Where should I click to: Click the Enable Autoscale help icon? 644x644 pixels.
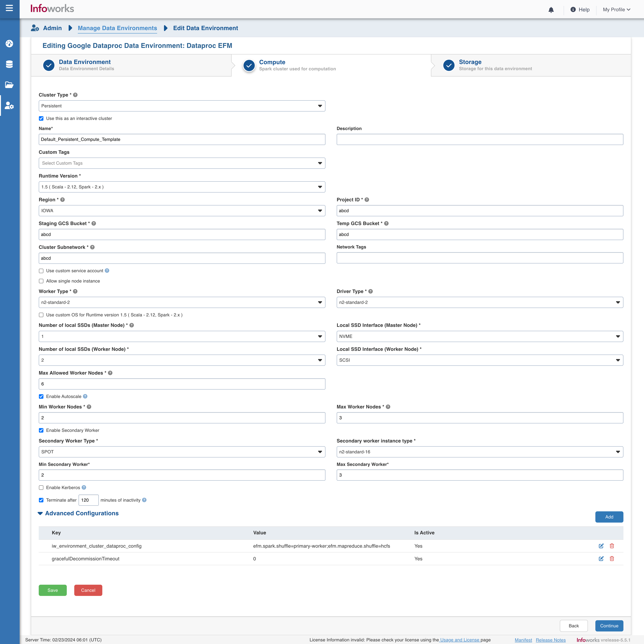coord(85,396)
